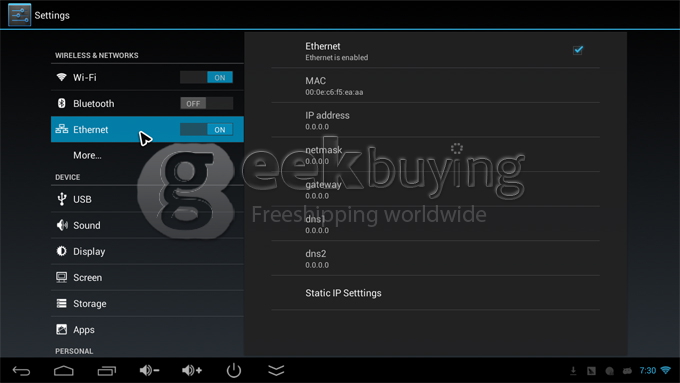Open the More... wireless options
This screenshot has width=680, height=383.
click(x=147, y=155)
